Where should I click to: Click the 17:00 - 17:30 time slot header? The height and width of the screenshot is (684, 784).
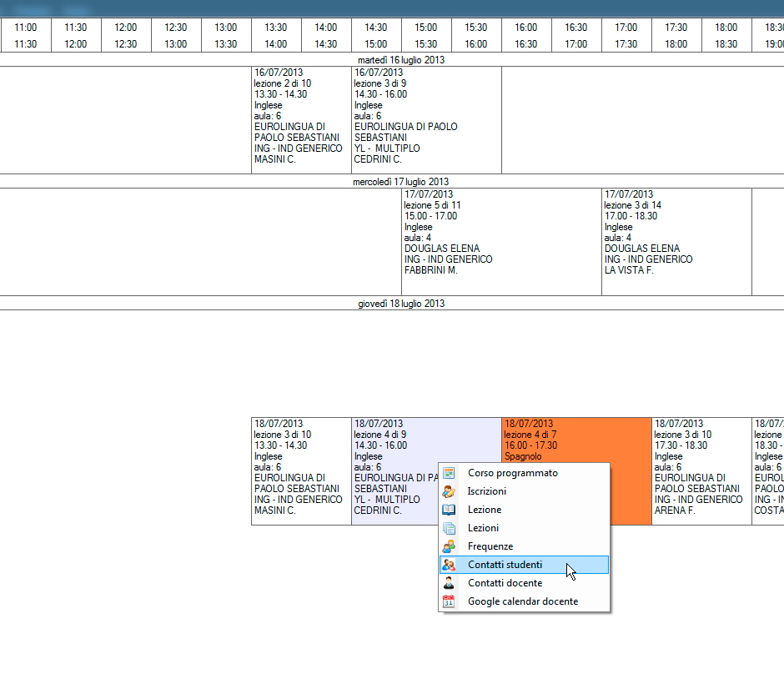pyautogui.click(x=626, y=36)
